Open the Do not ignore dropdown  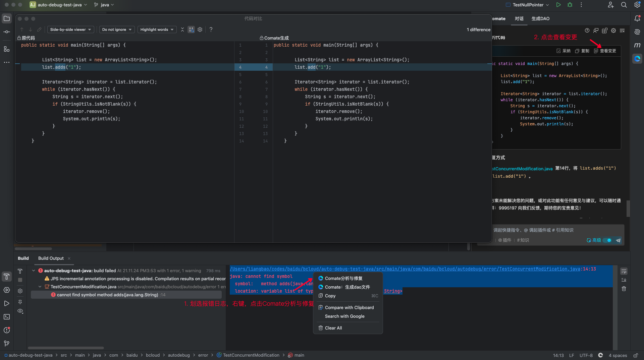[x=117, y=29]
